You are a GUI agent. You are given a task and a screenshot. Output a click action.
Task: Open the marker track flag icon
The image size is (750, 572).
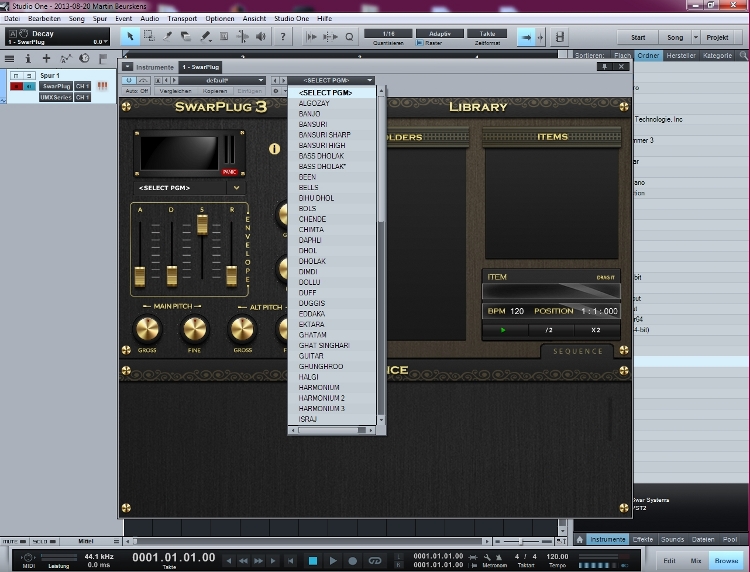(103, 59)
